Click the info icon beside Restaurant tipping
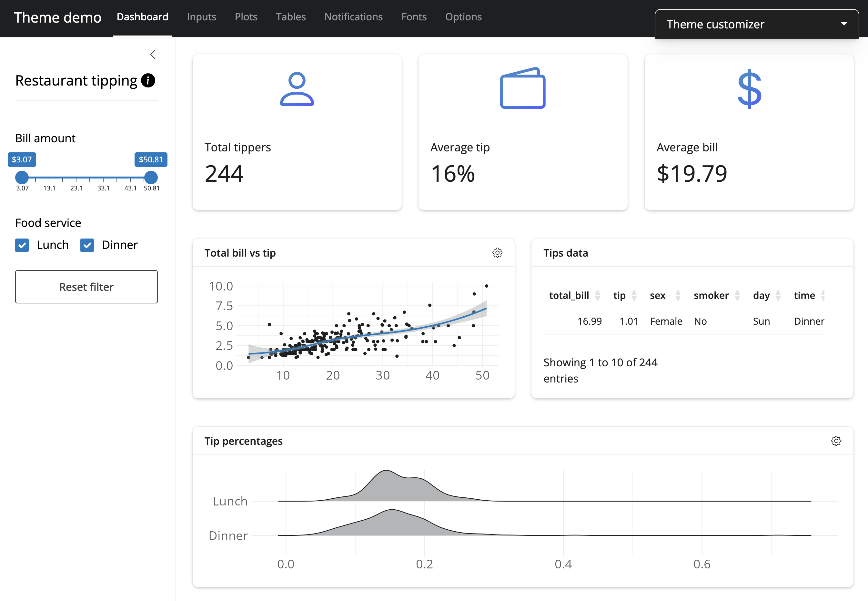The image size is (868, 601). click(x=148, y=80)
